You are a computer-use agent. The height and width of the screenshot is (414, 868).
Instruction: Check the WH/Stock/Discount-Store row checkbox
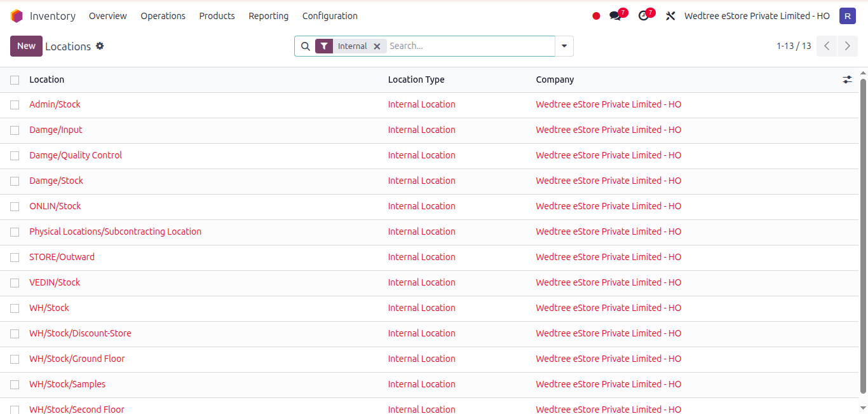click(15, 334)
